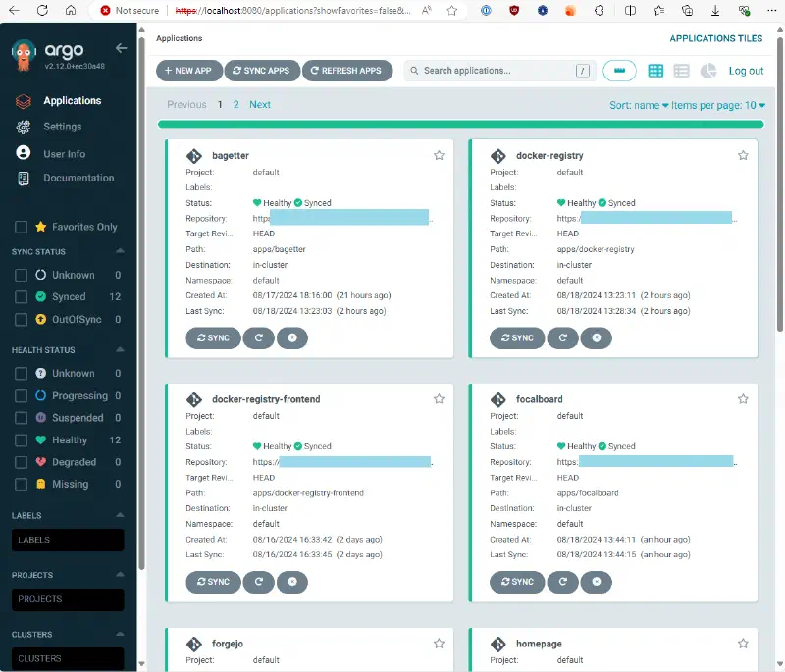This screenshot has width=785, height=672.
Task: Refresh the focalboard application
Action: [x=562, y=582]
